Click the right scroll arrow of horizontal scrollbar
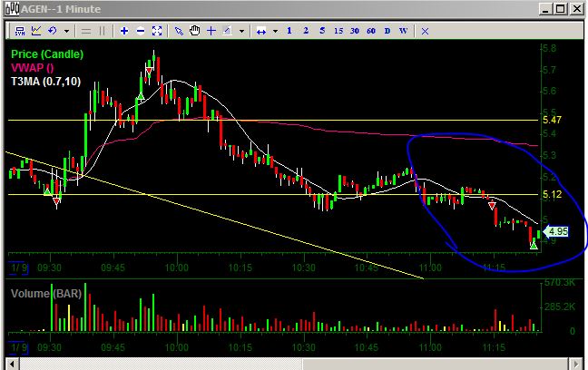The image size is (588, 370). 577,364
